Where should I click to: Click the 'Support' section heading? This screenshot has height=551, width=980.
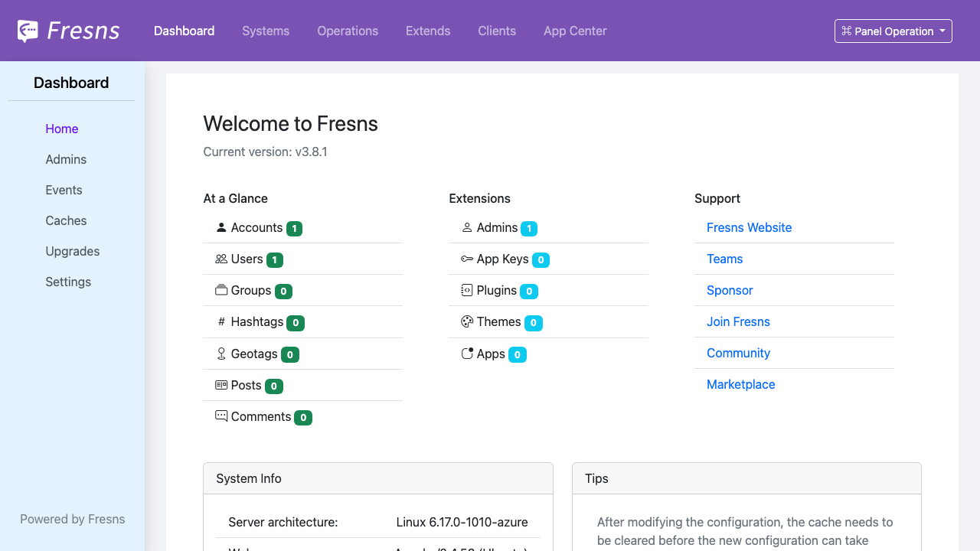coord(717,198)
